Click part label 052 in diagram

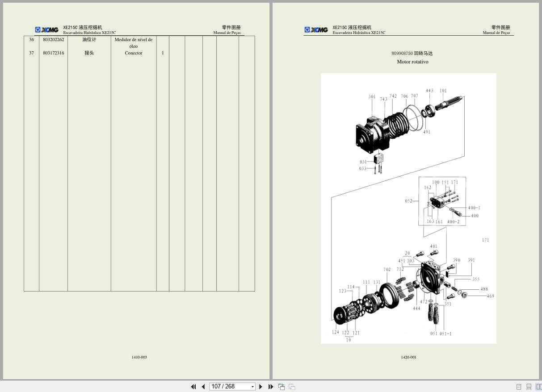pyautogui.click(x=409, y=201)
